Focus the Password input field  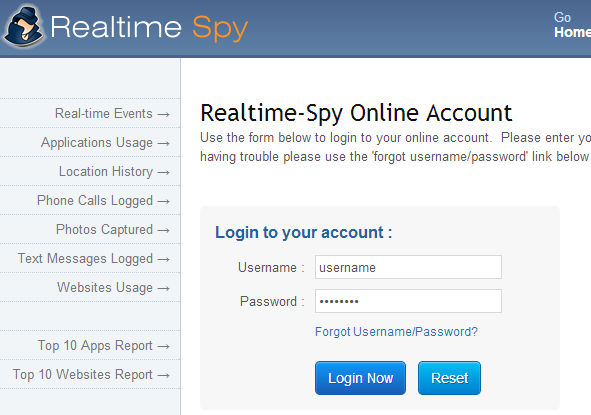click(408, 301)
